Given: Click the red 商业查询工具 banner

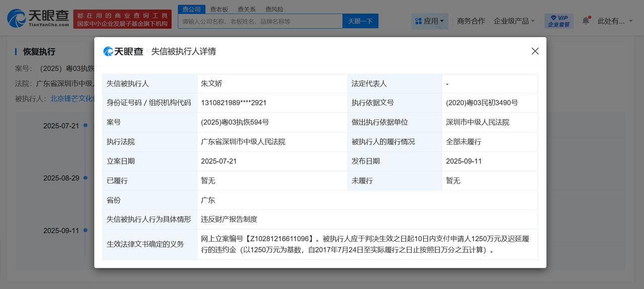Looking at the screenshot, I should point(122,19).
